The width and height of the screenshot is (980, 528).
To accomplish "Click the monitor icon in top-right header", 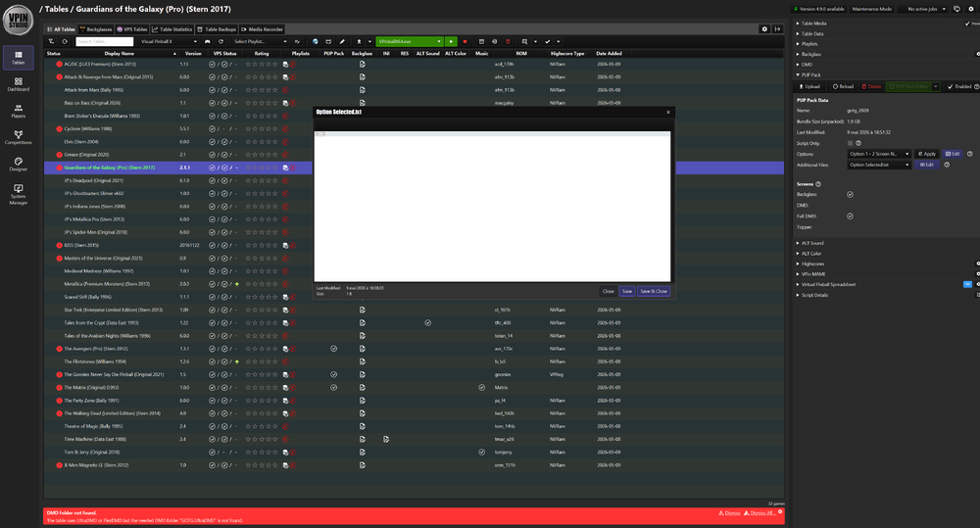I will click(956, 9).
